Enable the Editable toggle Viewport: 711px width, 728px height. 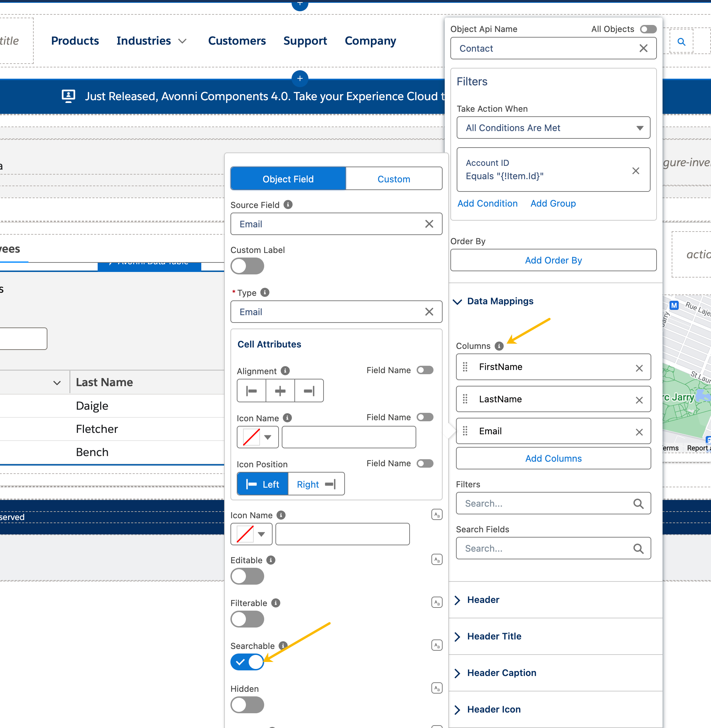[x=247, y=576]
